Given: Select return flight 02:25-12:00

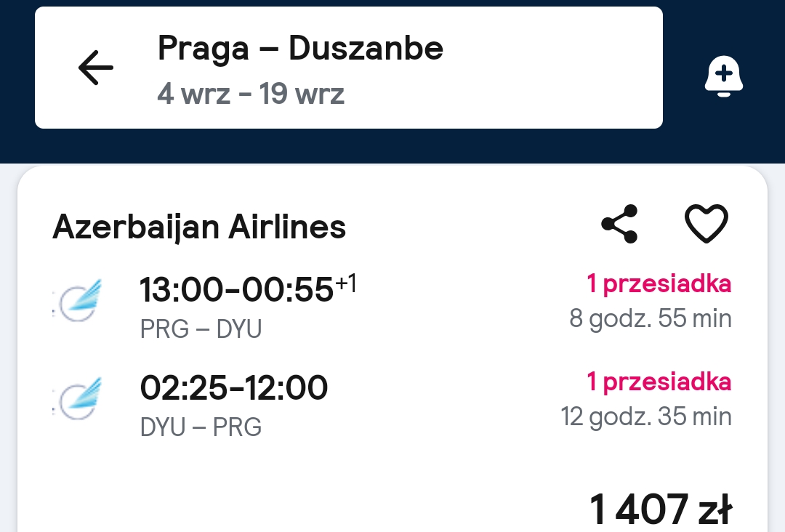Looking at the screenshot, I should click(234, 387).
